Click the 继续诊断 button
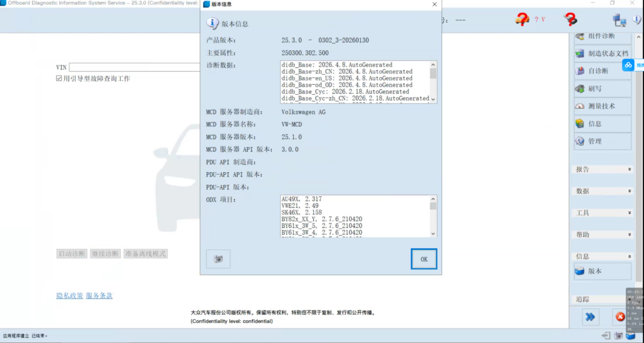Image resolution: width=644 pixels, height=343 pixels. (105, 254)
